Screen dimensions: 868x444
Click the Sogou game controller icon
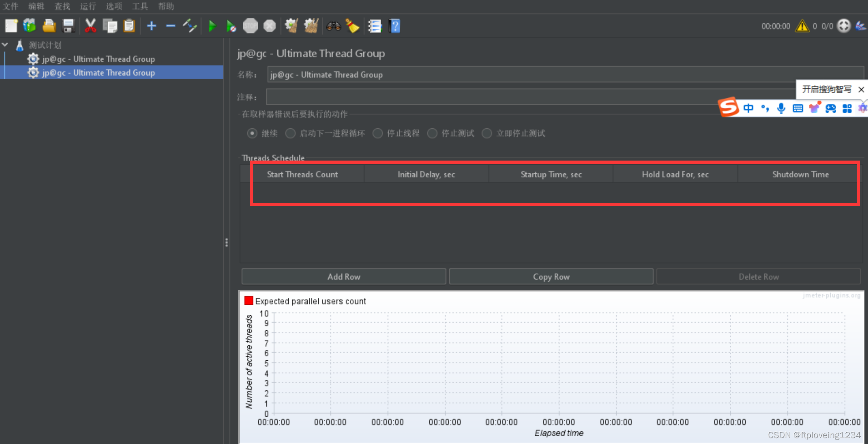point(831,108)
